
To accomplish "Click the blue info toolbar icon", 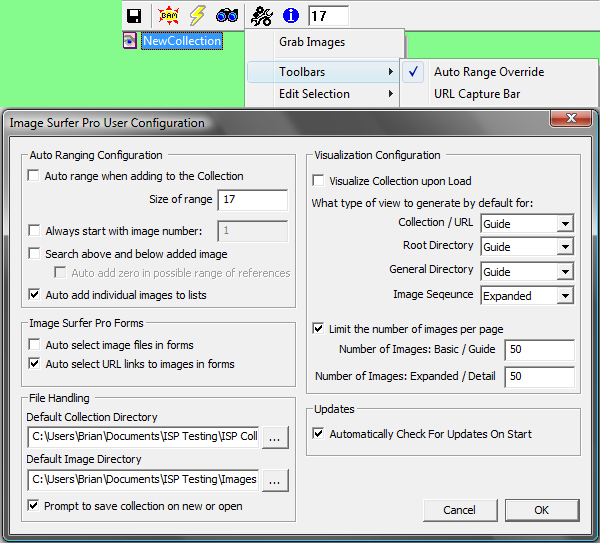I will 291,16.
